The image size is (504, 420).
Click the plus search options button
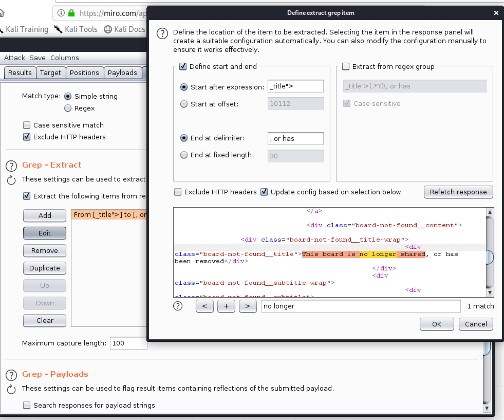(226, 306)
